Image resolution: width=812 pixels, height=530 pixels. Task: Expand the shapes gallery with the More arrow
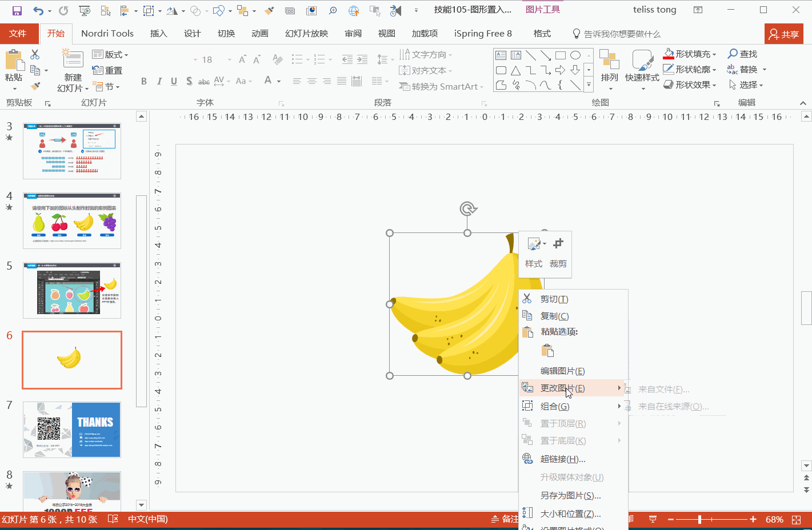click(x=589, y=85)
